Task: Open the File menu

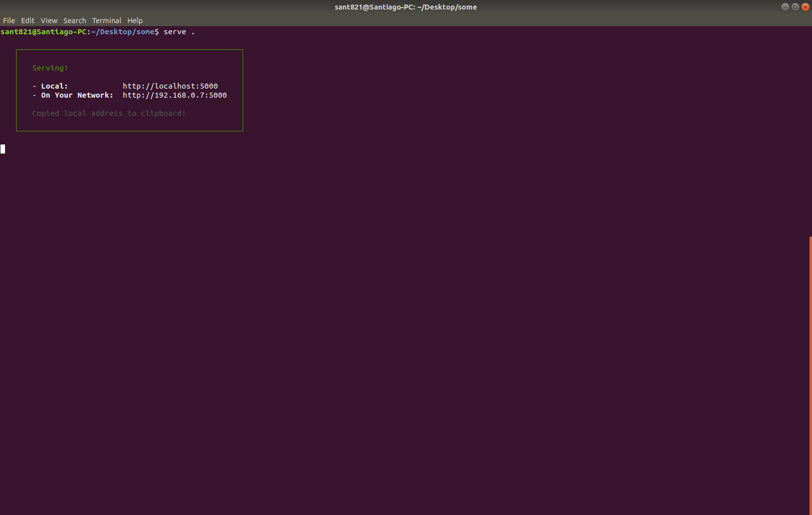Action: 9,21
